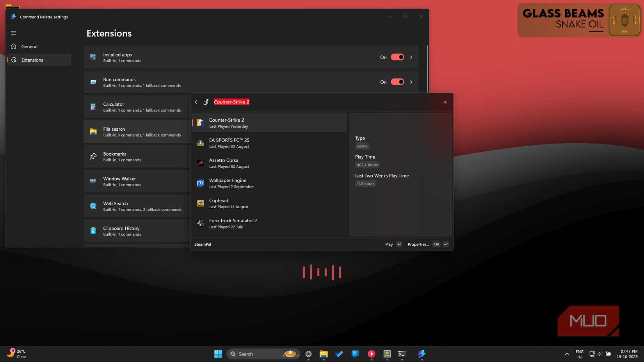Switch to the General settings page
This screenshot has height=362, width=644.
[x=29, y=46]
